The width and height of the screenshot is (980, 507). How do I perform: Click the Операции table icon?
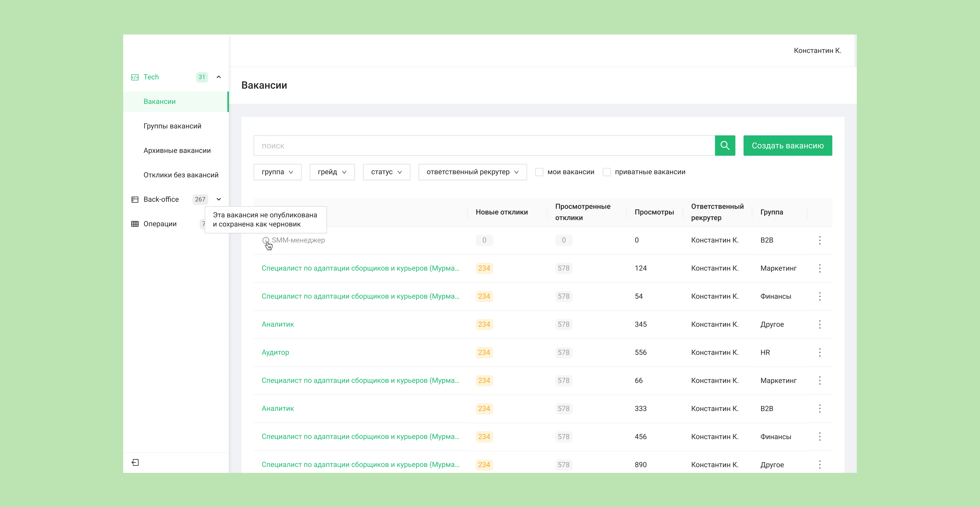[135, 224]
